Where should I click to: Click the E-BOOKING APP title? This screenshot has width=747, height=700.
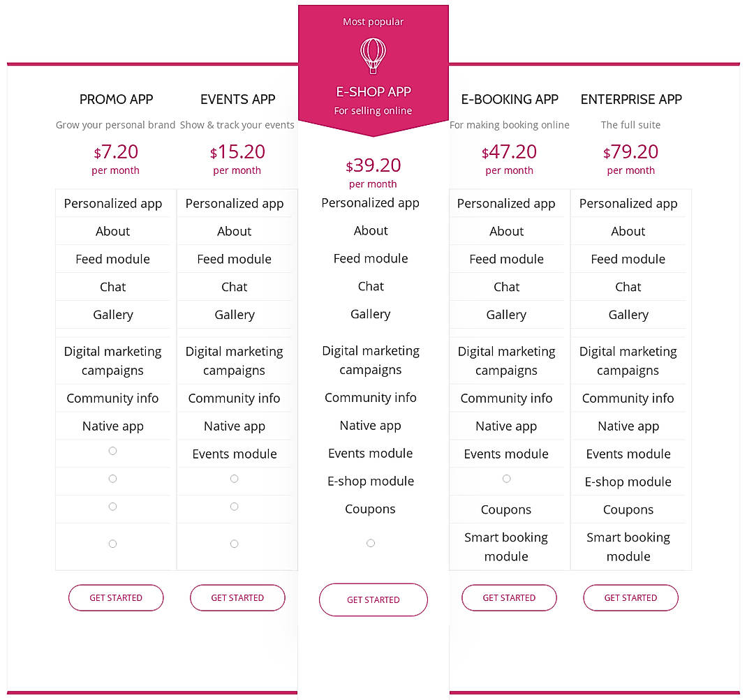[509, 99]
